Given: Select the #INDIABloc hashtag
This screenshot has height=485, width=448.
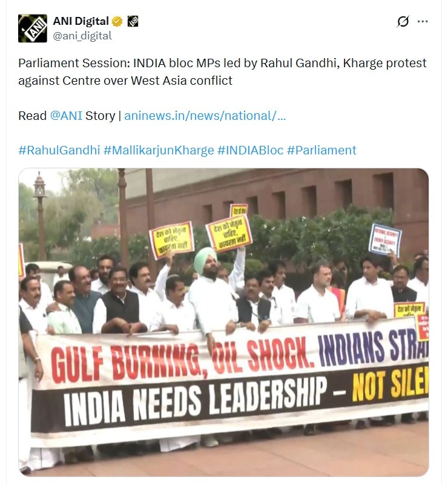Looking at the screenshot, I should pos(250,150).
